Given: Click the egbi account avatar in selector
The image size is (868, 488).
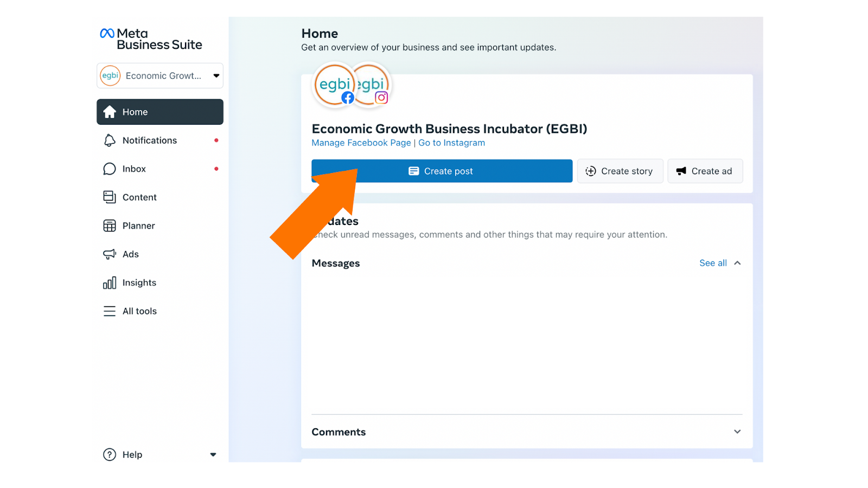Looking at the screenshot, I should 110,76.
